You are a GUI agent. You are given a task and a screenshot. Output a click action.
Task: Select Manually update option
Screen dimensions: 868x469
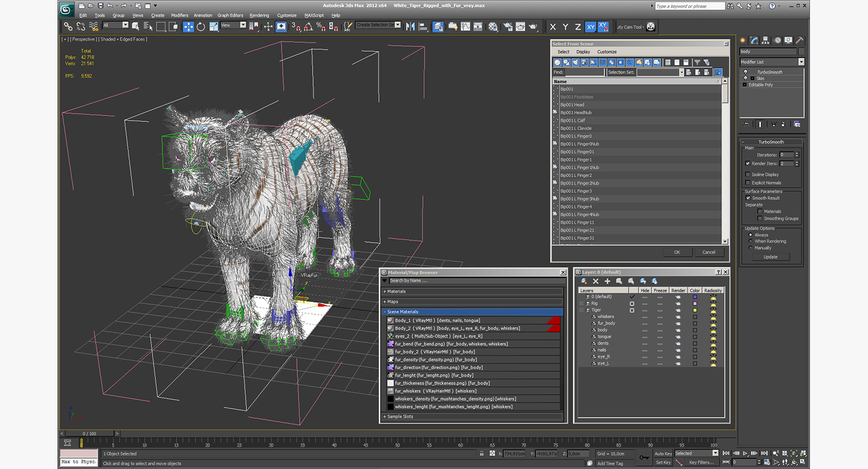[x=751, y=247]
